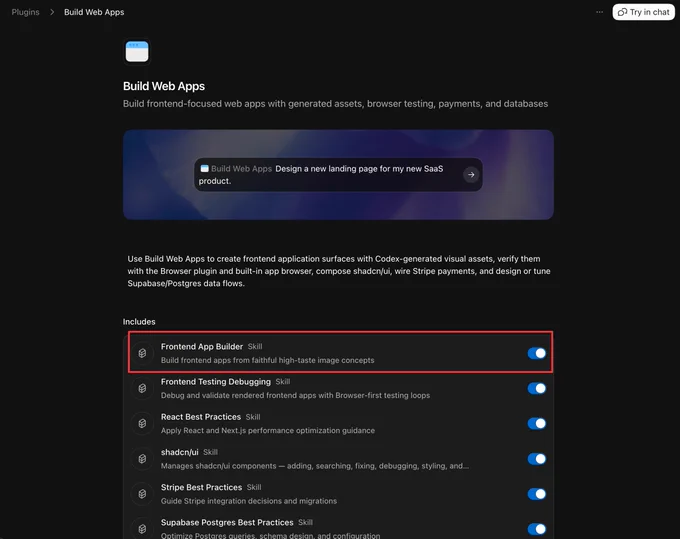Screen dimensions: 680x539
Task: Click 'Guide Stripe integration decisions and migrations' text
Action: [249, 501]
